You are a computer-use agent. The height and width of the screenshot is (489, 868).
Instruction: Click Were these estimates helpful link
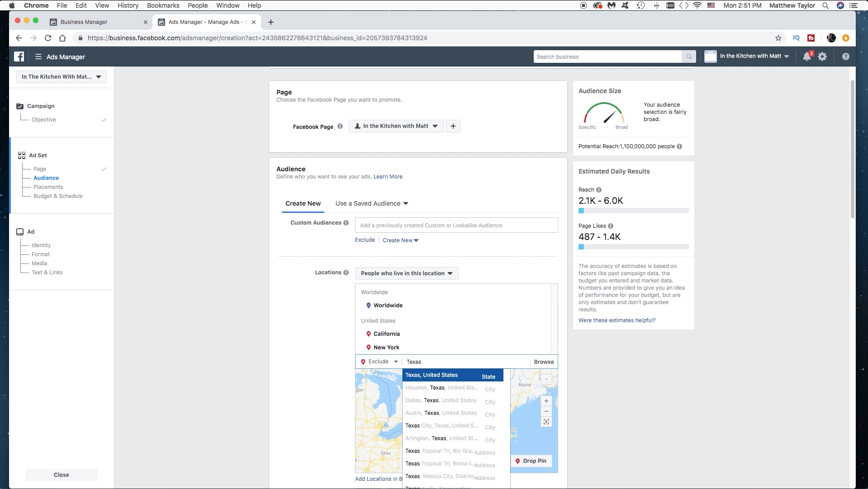[617, 320]
